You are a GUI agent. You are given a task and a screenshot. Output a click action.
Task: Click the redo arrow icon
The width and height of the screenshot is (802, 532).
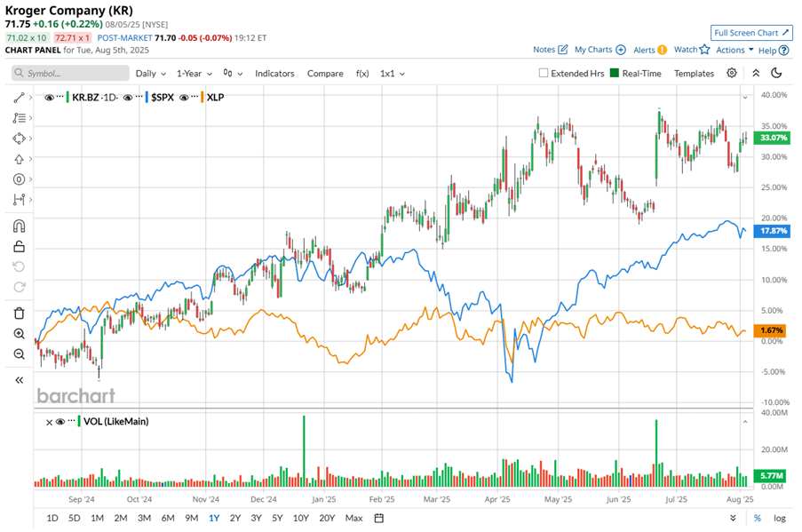pyautogui.click(x=19, y=287)
